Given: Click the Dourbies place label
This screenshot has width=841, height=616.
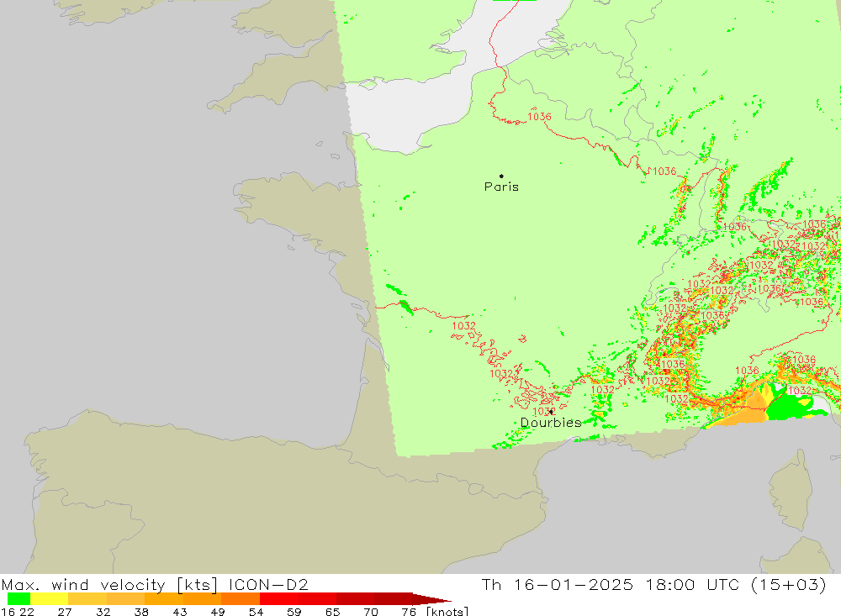Looking at the screenshot, I should 551,423.
